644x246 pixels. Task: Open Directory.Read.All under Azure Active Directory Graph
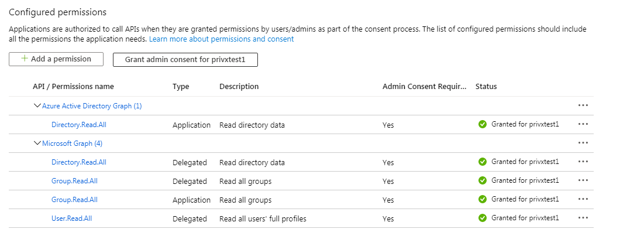[x=79, y=125]
